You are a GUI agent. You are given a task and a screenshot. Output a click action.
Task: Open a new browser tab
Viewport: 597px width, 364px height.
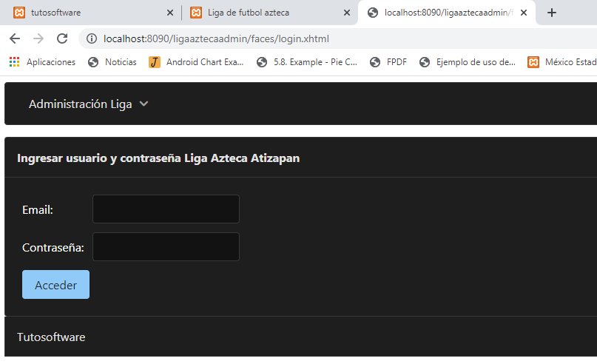point(551,13)
